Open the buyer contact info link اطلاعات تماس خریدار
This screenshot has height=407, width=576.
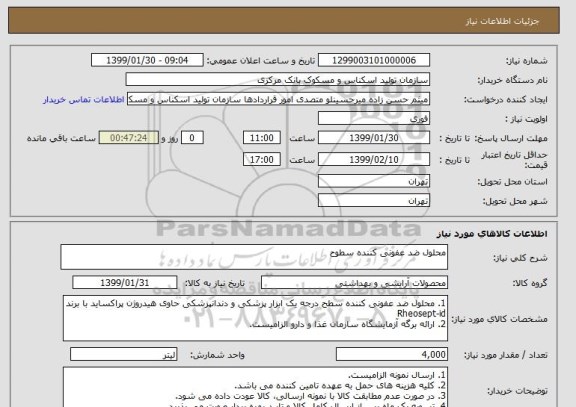(83, 100)
